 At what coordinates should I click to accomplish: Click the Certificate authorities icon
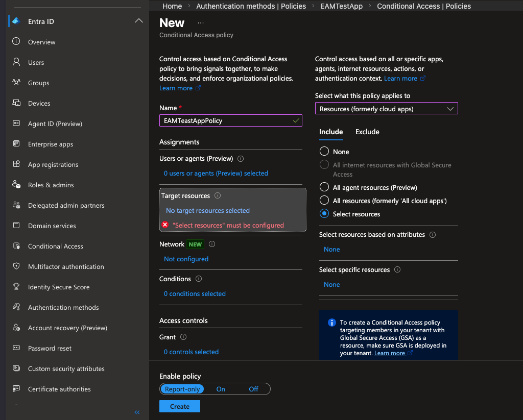click(x=16, y=389)
